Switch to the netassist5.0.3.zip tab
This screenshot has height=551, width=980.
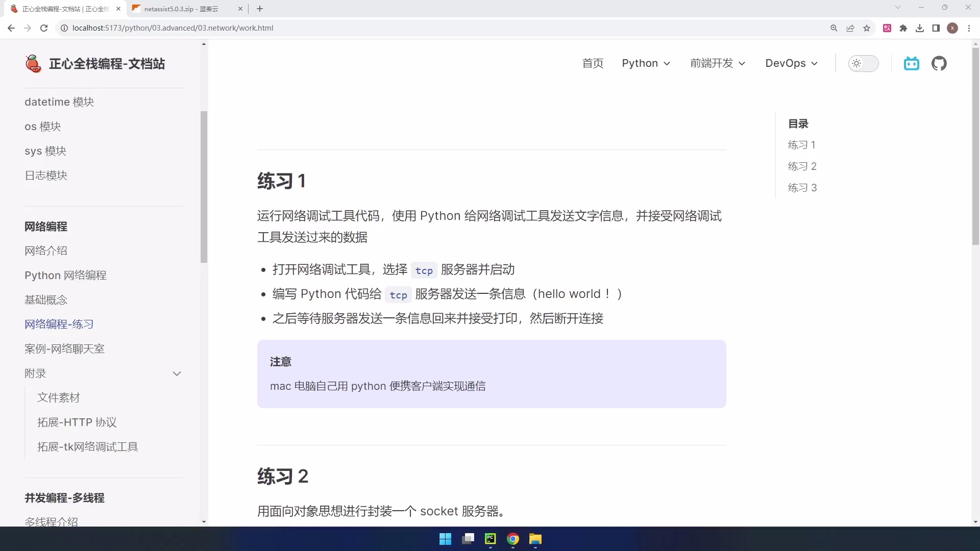click(x=181, y=9)
